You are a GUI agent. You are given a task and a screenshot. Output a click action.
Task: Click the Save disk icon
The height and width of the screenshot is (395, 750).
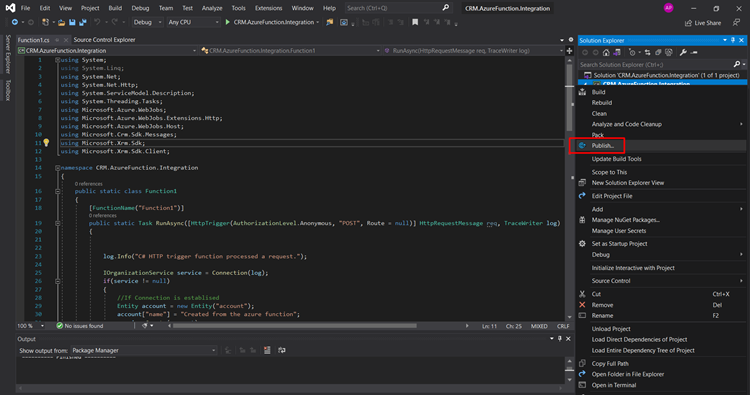click(72, 22)
